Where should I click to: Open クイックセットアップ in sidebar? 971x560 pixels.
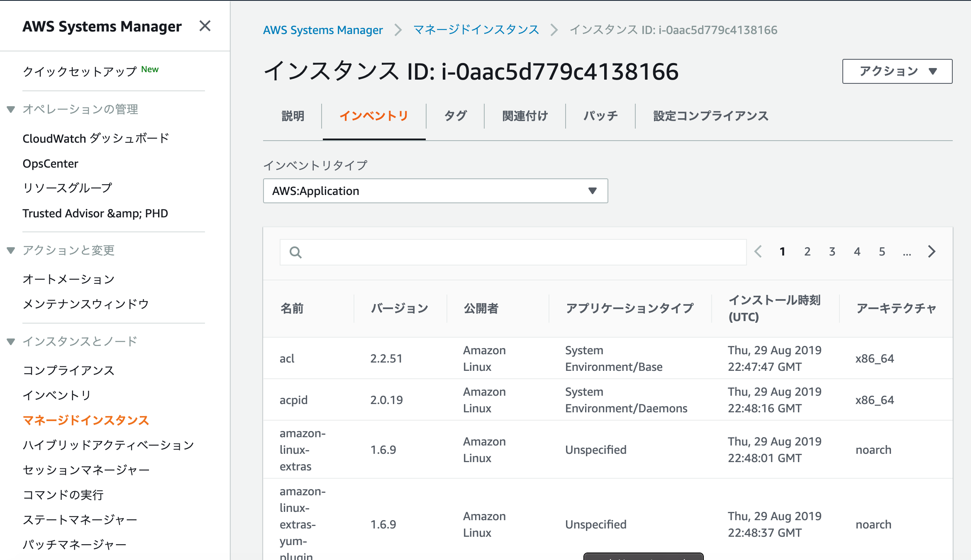tap(80, 71)
